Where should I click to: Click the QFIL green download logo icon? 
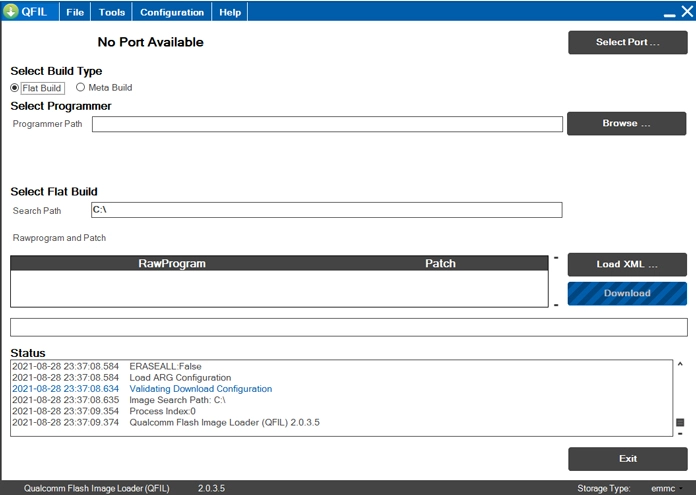[x=11, y=12]
